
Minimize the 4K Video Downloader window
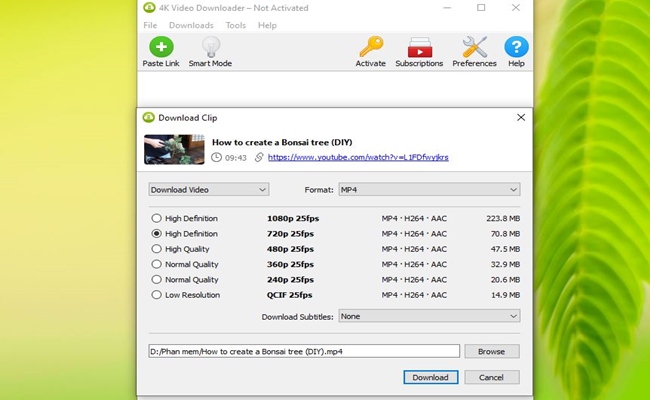click(447, 7)
